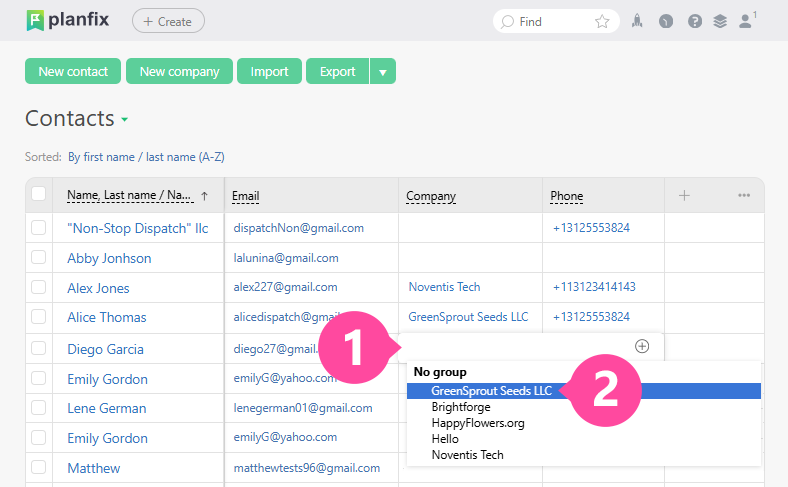This screenshot has width=788, height=487.
Task: Click the Planfix logo icon
Action: [35, 21]
